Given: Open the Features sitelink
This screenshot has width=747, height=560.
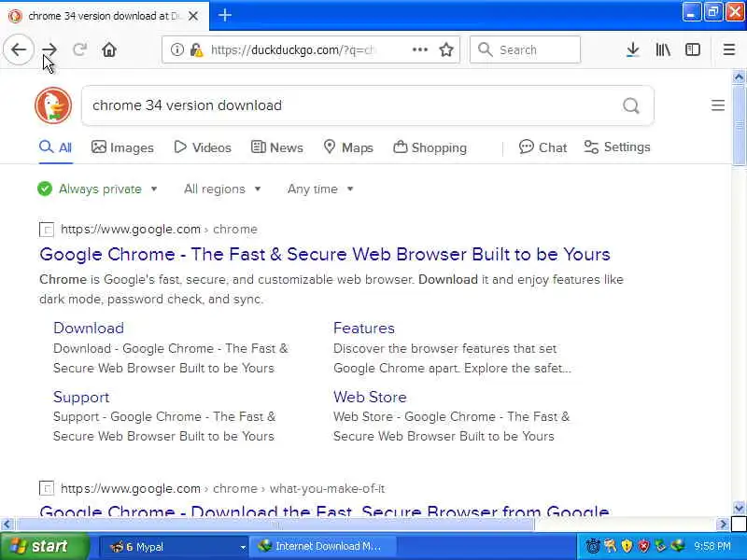Looking at the screenshot, I should tap(364, 329).
